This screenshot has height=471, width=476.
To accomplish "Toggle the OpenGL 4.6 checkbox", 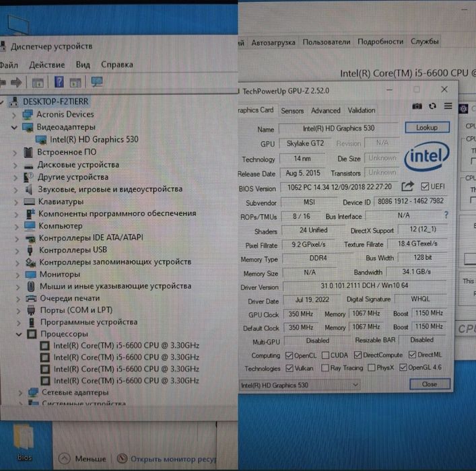I will tap(403, 367).
